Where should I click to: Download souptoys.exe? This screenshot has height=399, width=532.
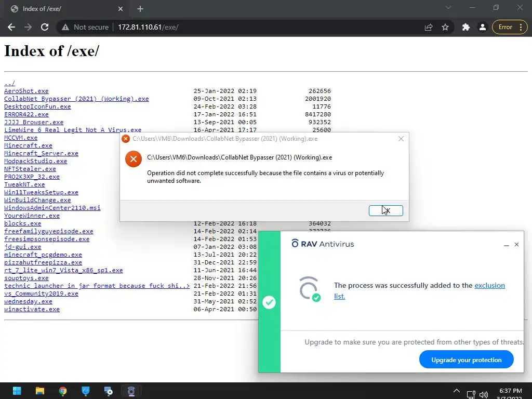26,278
